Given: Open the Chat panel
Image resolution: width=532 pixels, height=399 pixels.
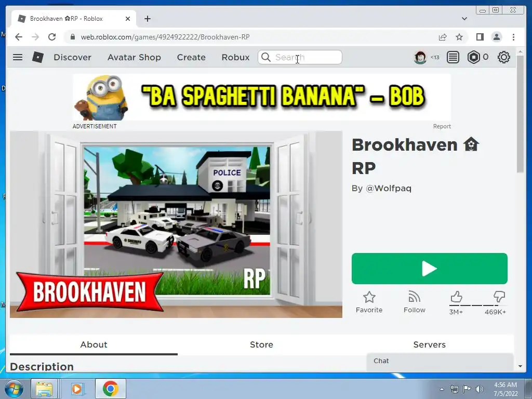Looking at the screenshot, I should (440, 362).
